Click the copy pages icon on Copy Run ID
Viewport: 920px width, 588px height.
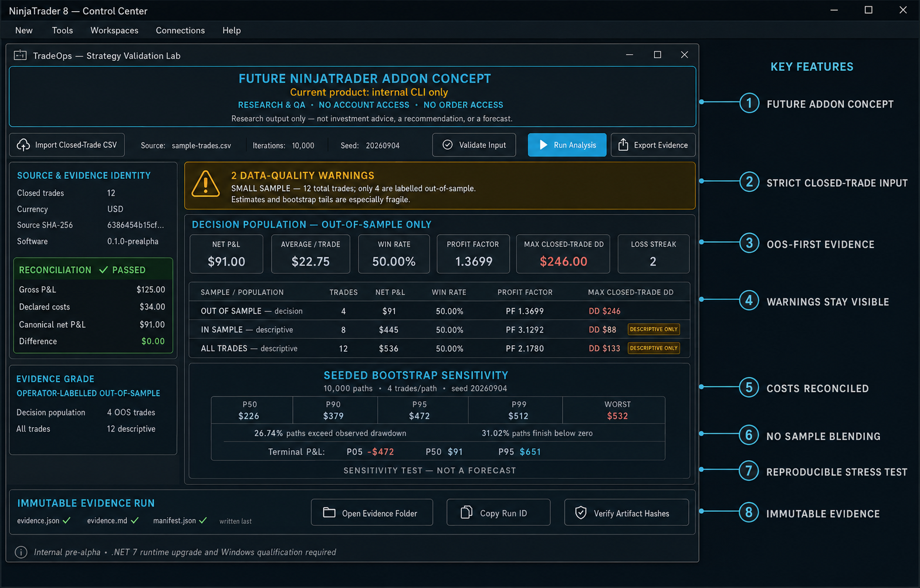coord(466,512)
